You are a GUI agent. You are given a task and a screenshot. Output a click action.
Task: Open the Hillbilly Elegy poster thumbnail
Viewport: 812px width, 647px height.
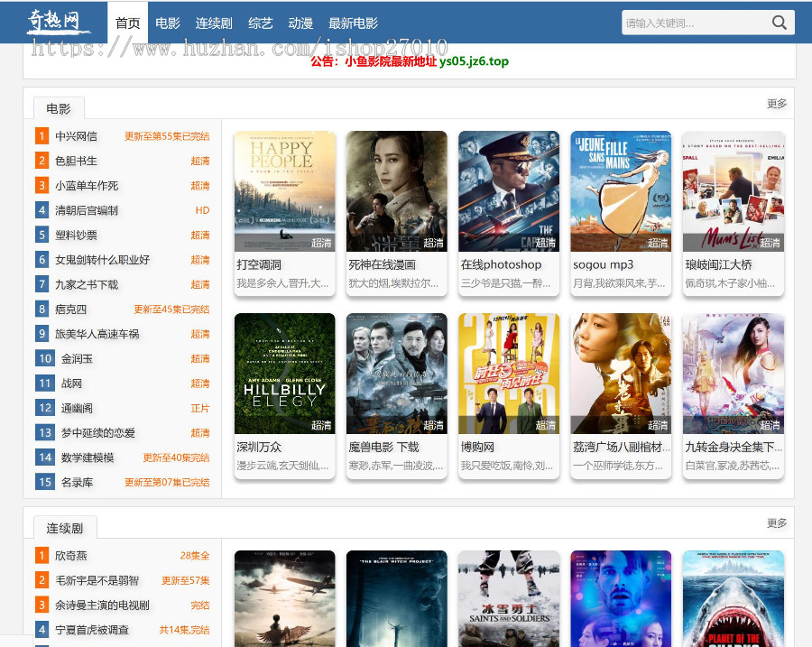(284, 374)
